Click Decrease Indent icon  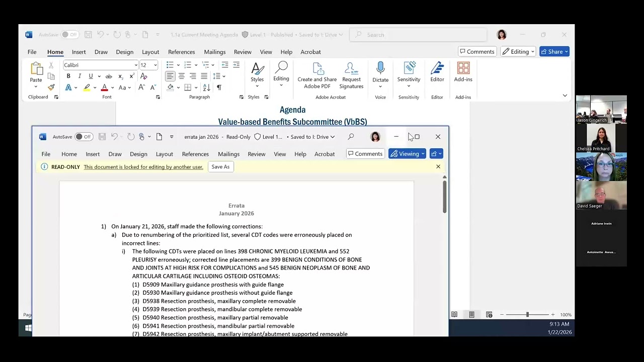(225, 65)
